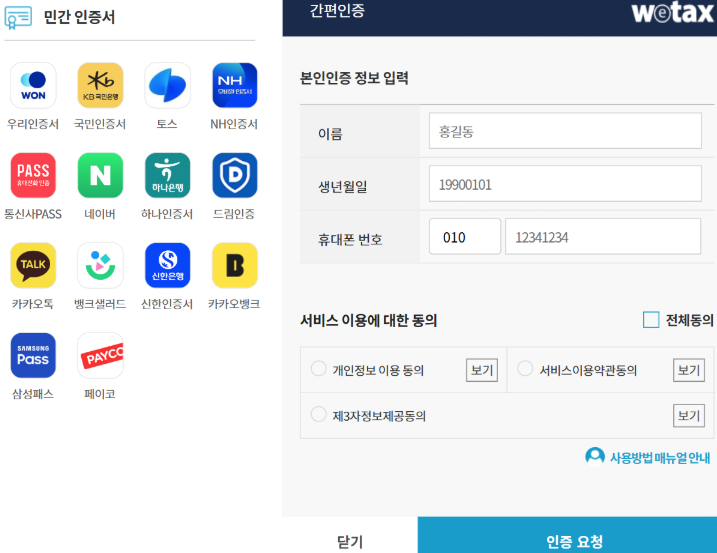Click the 인증 요청 button
The height and width of the screenshot is (553, 717).
567,535
